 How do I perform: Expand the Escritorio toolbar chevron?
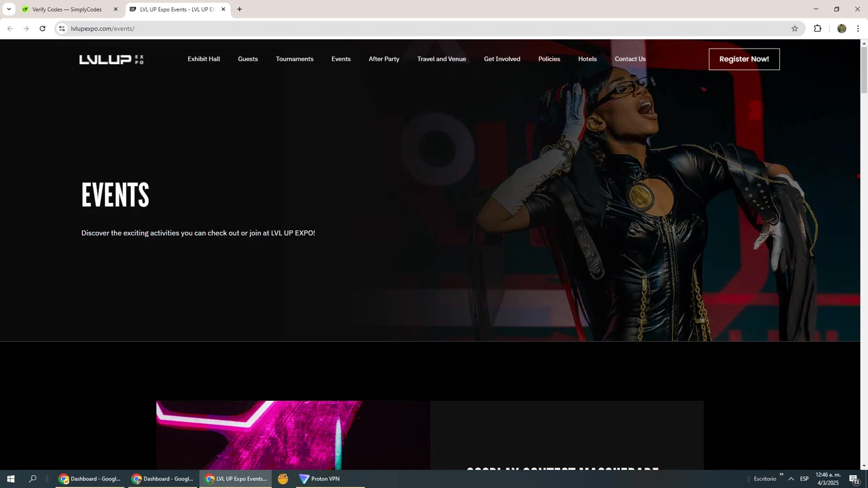[x=781, y=475]
